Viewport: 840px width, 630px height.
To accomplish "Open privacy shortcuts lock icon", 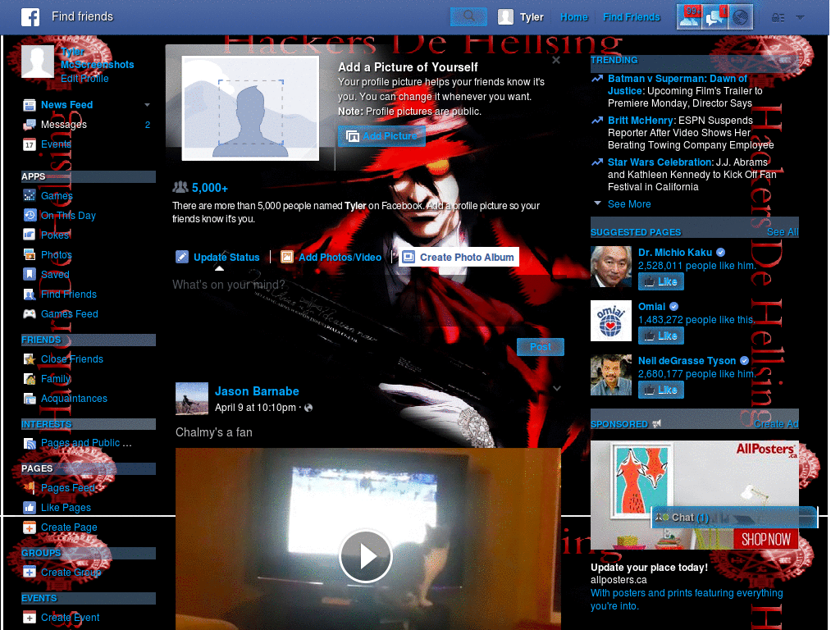I will point(778,18).
